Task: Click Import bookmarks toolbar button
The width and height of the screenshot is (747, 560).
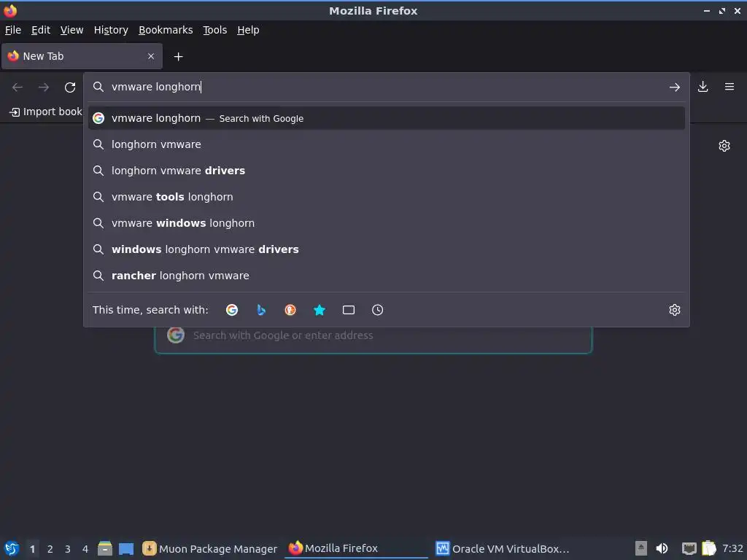Action: pyautogui.click(x=46, y=112)
